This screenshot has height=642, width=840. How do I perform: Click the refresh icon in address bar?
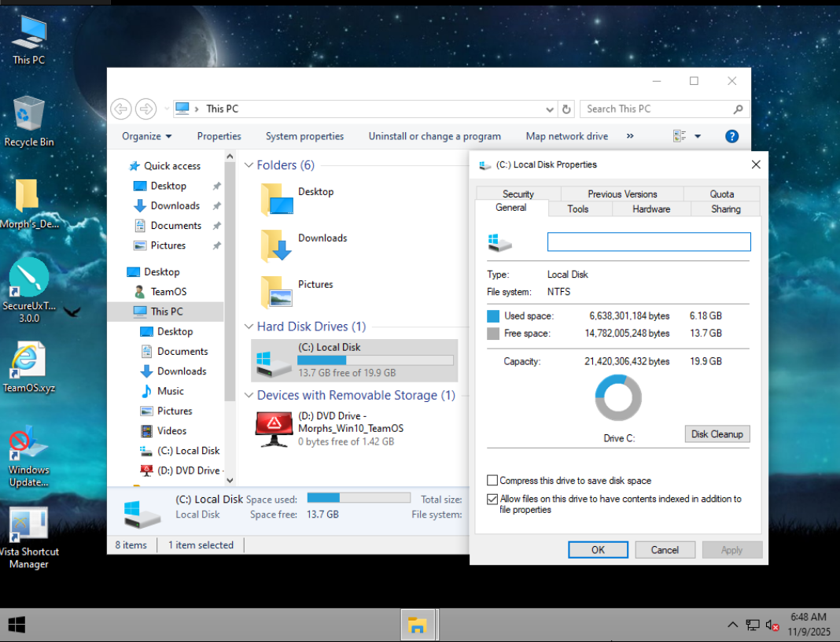coord(566,109)
